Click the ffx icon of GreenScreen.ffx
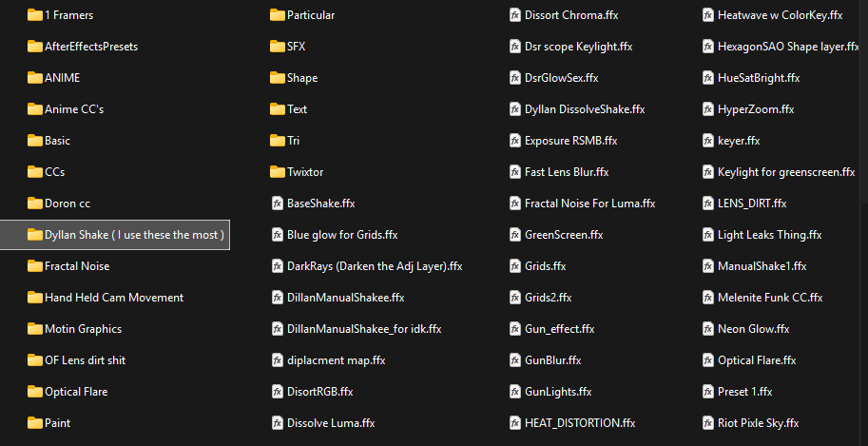Image resolution: width=868 pixels, height=446 pixels. pos(515,235)
